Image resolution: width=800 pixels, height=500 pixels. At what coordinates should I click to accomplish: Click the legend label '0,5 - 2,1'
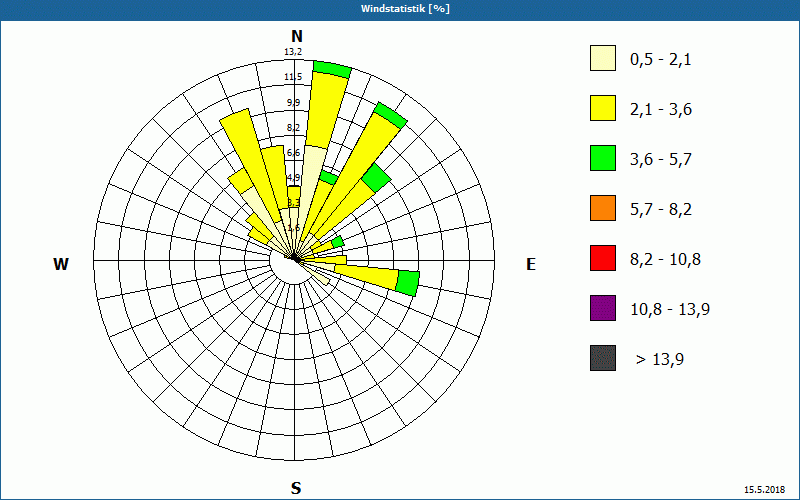click(660, 60)
